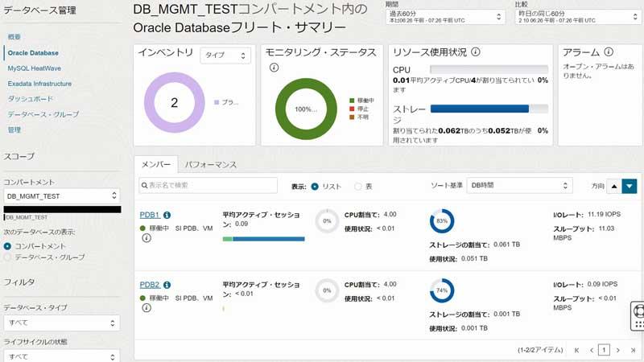Click blue storage usage progress bar
Viewport: 644px width, 362px height.
tap(489, 109)
